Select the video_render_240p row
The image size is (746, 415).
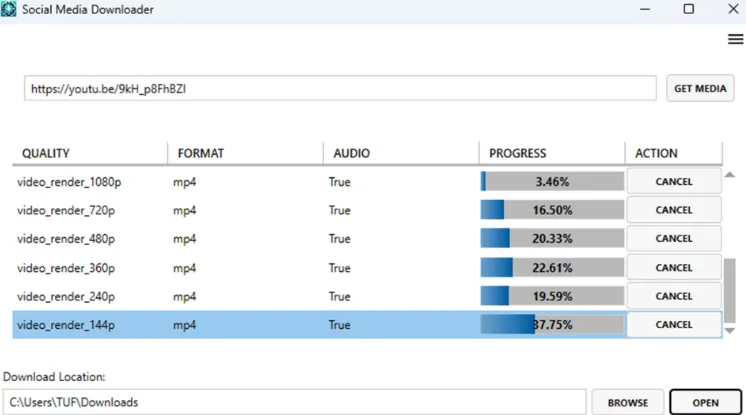[x=367, y=296]
